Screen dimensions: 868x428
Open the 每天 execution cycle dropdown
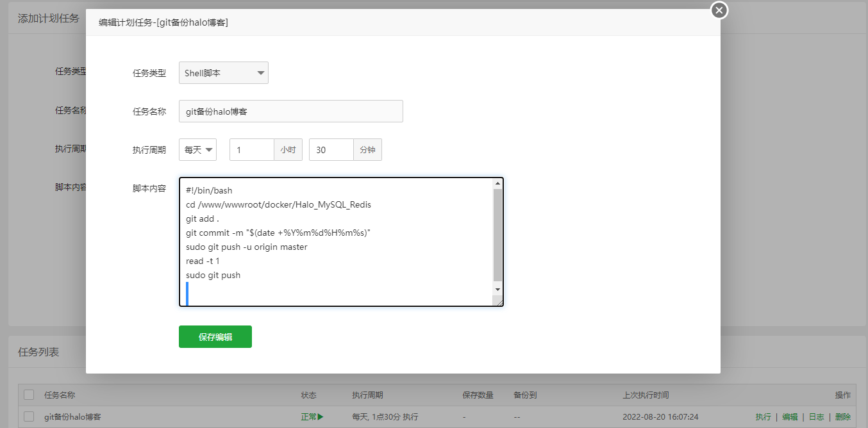point(197,150)
